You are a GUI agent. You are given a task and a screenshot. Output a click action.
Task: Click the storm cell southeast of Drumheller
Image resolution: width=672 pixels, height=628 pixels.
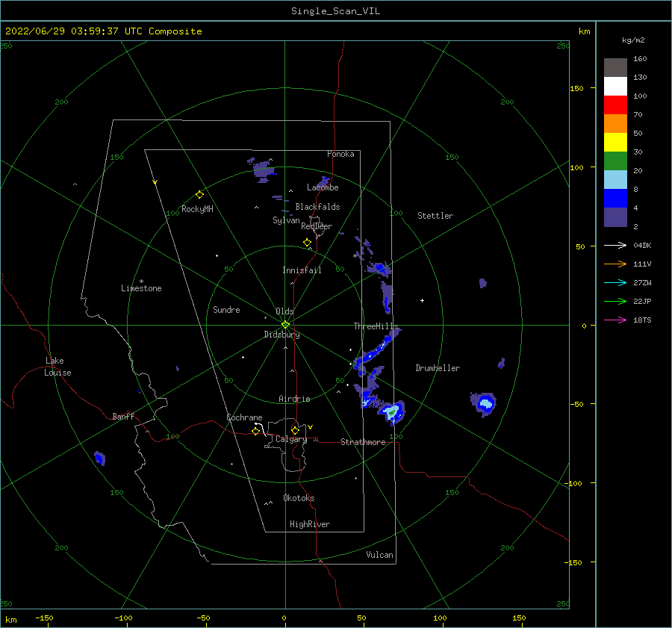tap(484, 404)
